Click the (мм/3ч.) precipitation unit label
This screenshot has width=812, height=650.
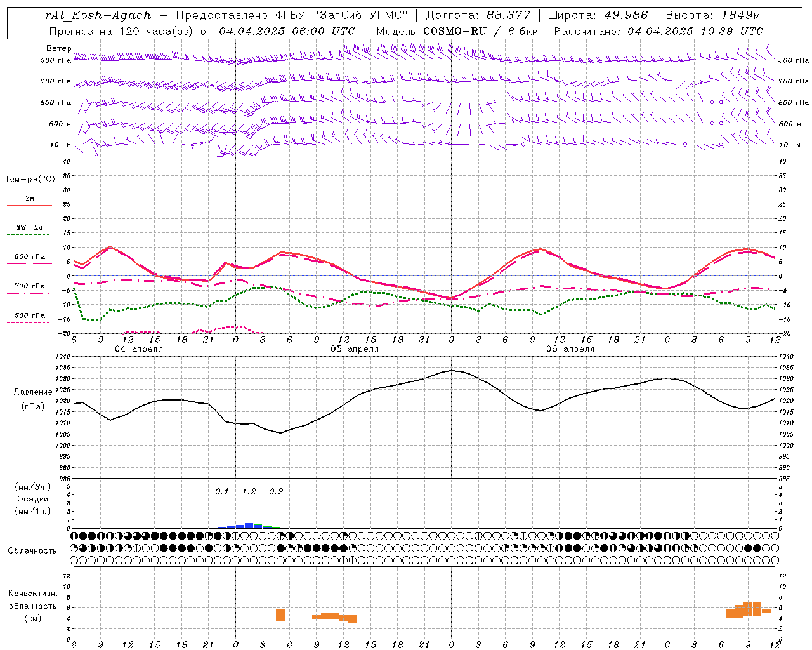pyautogui.click(x=33, y=487)
